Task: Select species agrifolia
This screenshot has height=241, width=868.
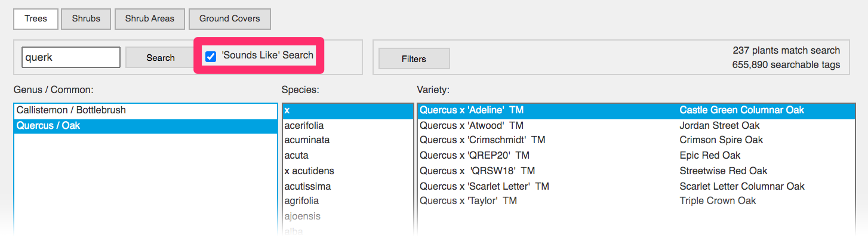Action: pos(301,201)
